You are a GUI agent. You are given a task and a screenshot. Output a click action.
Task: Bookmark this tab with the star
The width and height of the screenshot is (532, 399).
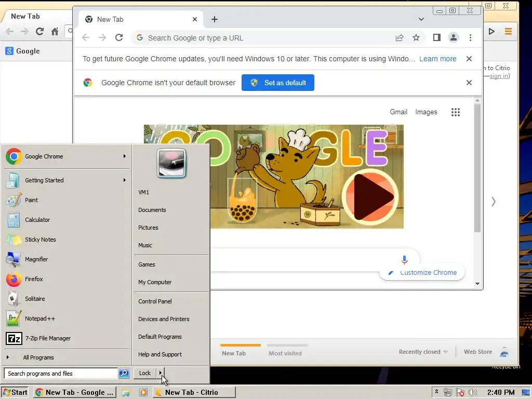point(416,37)
